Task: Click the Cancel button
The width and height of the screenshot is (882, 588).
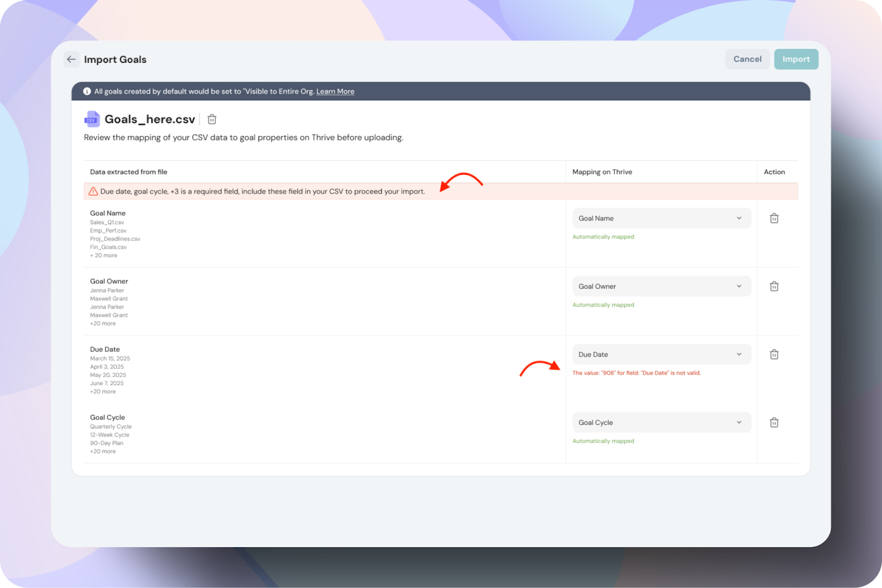Action: 747,60
